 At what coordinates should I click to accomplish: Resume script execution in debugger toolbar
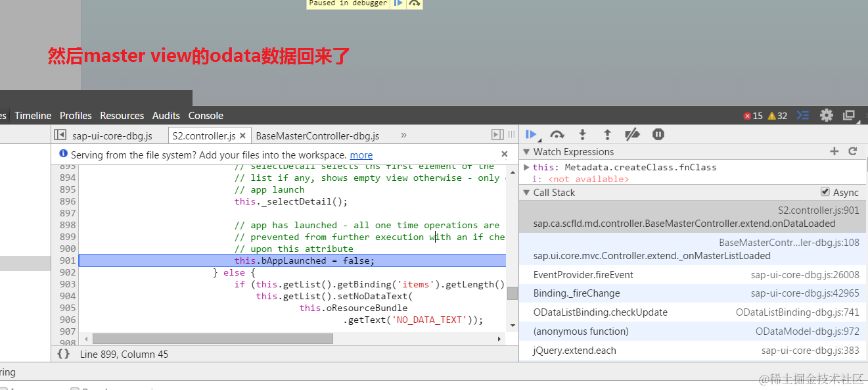(x=531, y=134)
